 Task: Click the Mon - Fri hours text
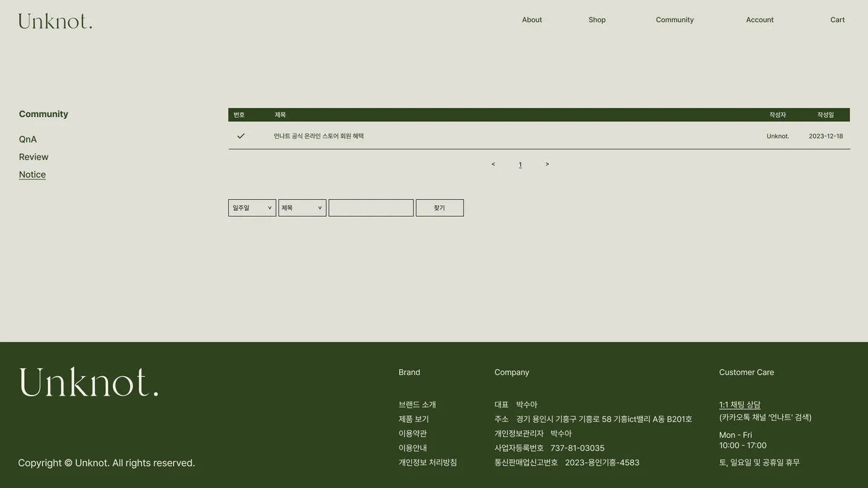(736, 435)
